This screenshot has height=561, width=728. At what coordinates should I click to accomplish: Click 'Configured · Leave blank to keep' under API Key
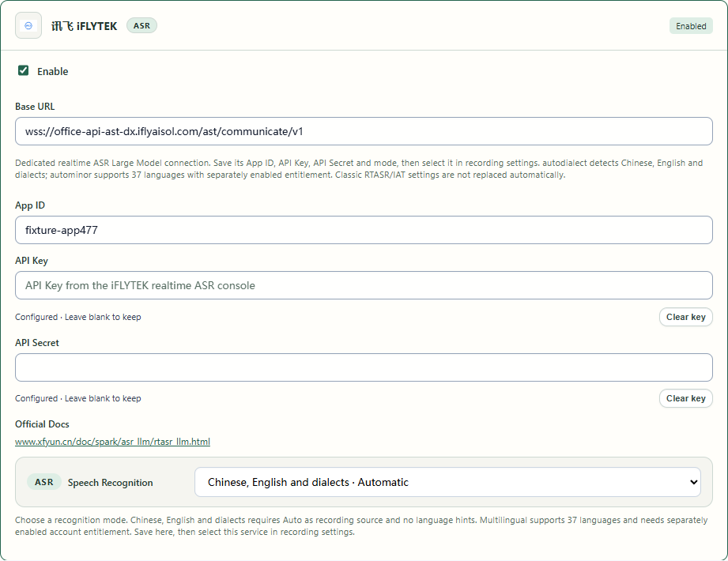77,317
